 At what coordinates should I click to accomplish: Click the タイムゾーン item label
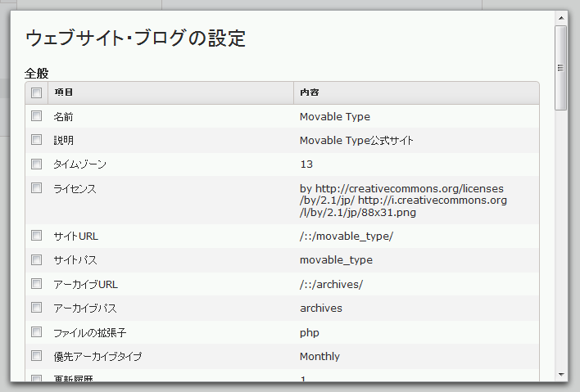pyautogui.click(x=80, y=164)
